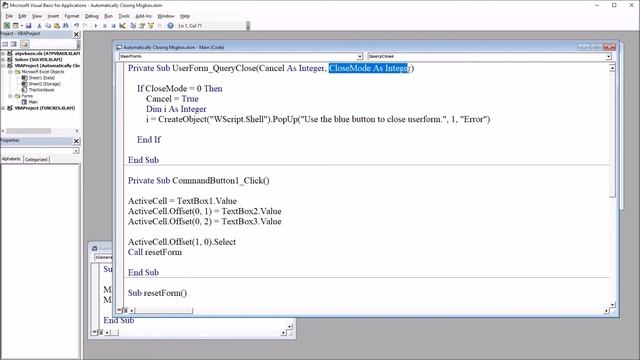Click scroll-down arrow in Main code window
The image size is (640, 360).
pyautogui.click(x=612, y=305)
